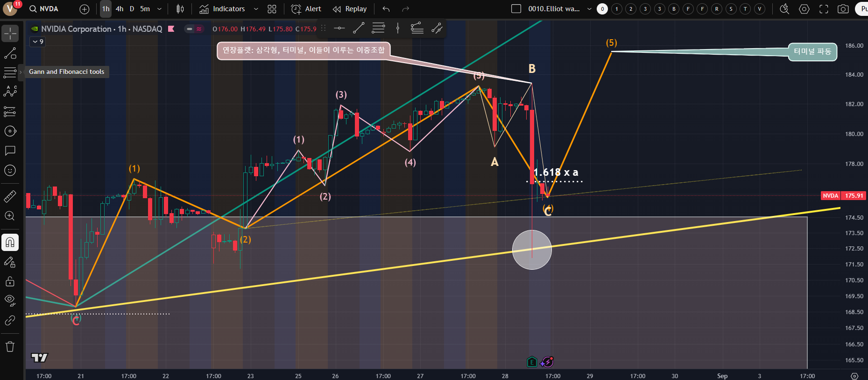Viewport: 868px width, 380px height.
Task: Click the trash icon to remove drawings
Action: pyautogui.click(x=10, y=346)
